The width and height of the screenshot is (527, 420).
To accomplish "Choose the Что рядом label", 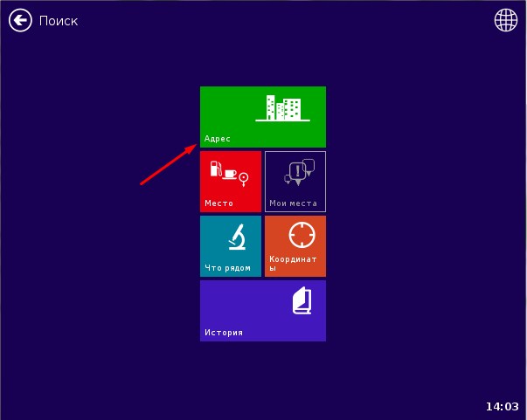I will [x=227, y=268].
